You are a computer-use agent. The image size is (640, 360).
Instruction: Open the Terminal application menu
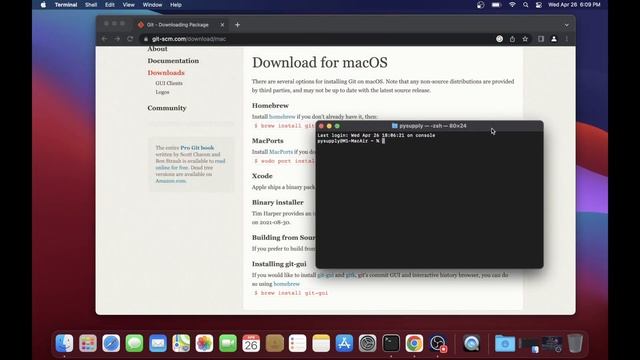coord(66,5)
